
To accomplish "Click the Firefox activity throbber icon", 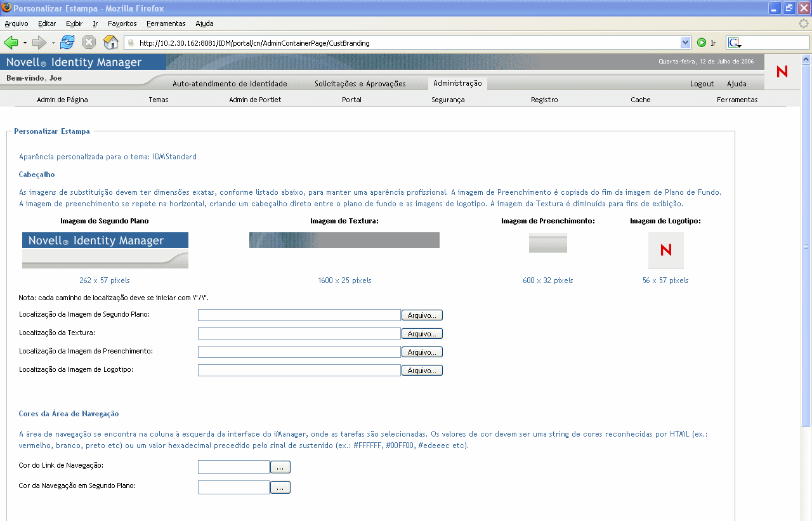I will click(x=804, y=23).
